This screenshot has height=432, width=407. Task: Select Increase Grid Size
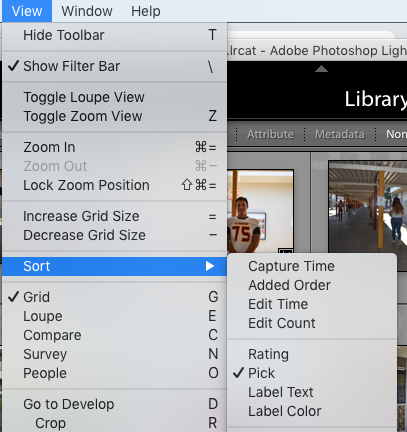(114, 216)
